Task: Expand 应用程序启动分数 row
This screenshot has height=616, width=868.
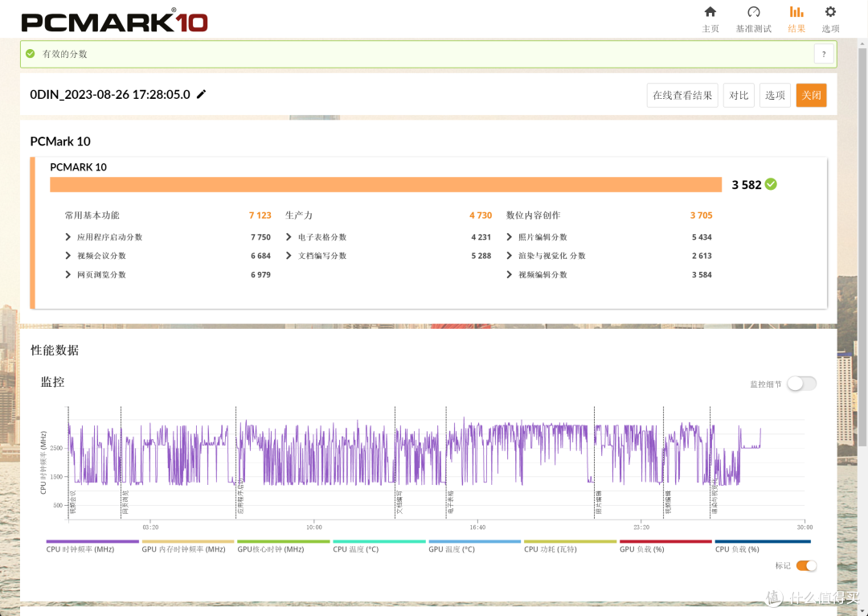Action: 68,237
